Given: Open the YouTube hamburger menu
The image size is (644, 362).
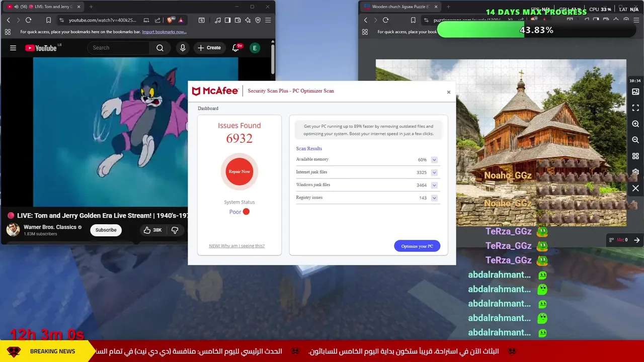Looking at the screenshot, I should coord(13,48).
